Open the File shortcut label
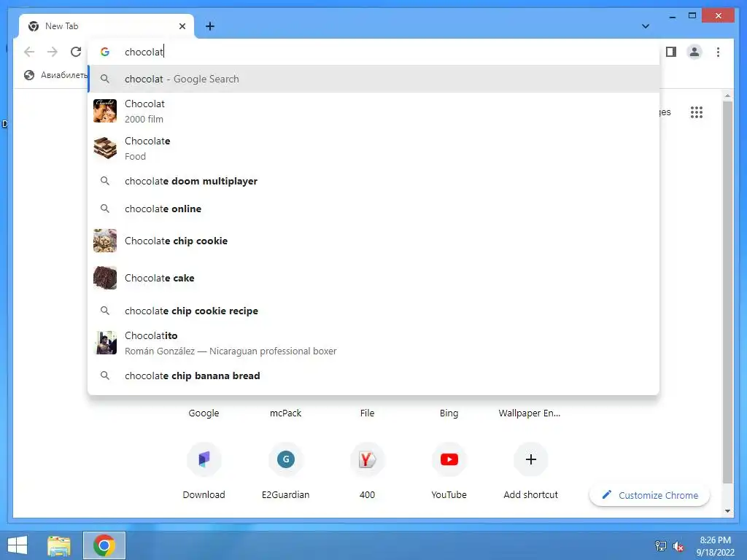 coord(368,413)
